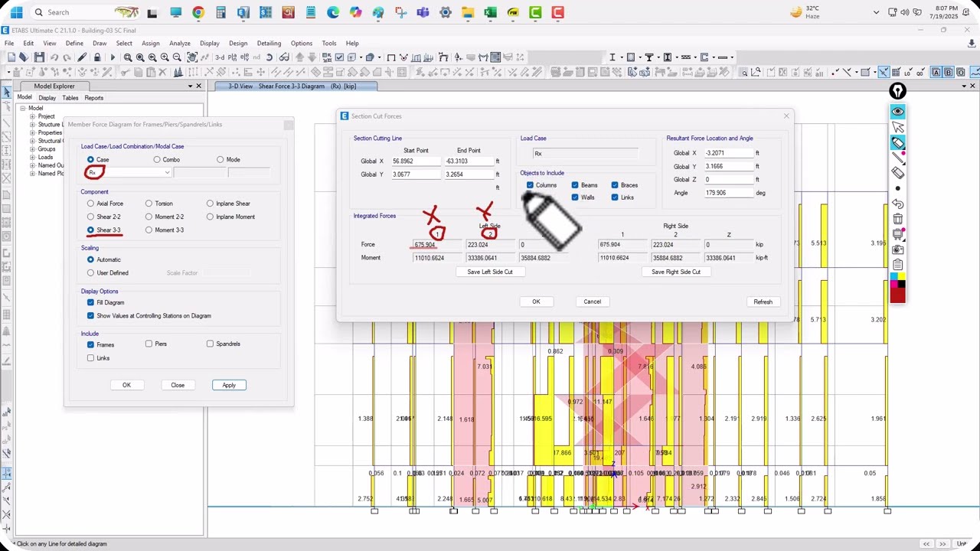Click the Rotate 3D view icon
Screen dimensions: 980x551
coord(269,57)
